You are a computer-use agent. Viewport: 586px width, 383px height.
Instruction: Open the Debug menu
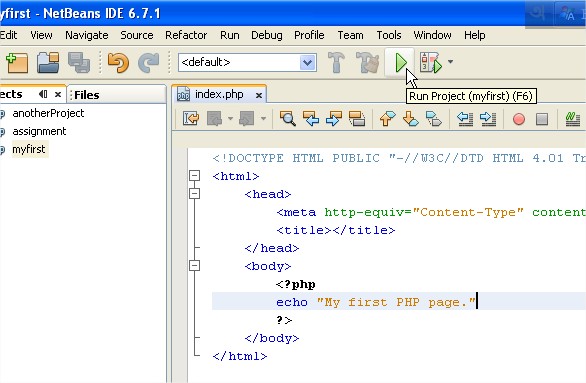click(x=267, y=35)
